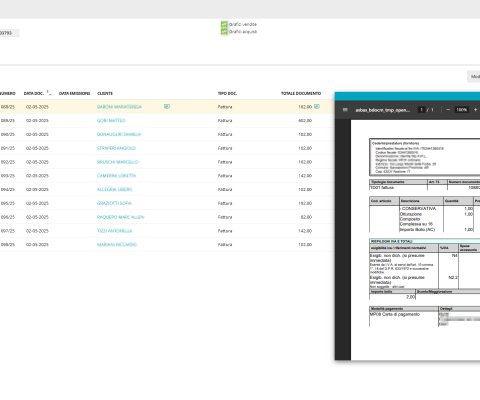Open the ALLEGRIA LIBERO client link
Screen dimensions: 480x400
pyautogui.click(x=114, y=189)
